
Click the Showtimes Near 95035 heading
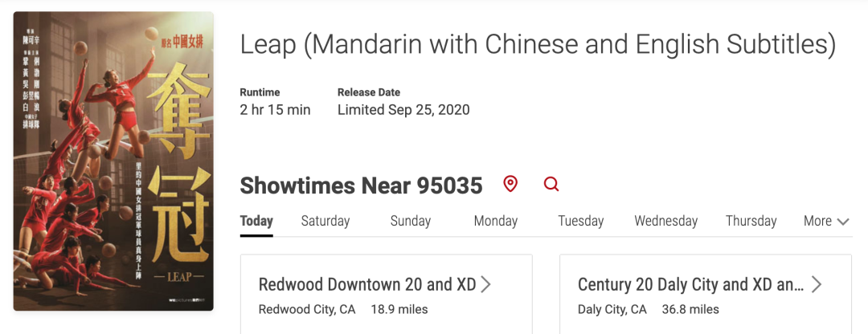[x=361, y=185]
